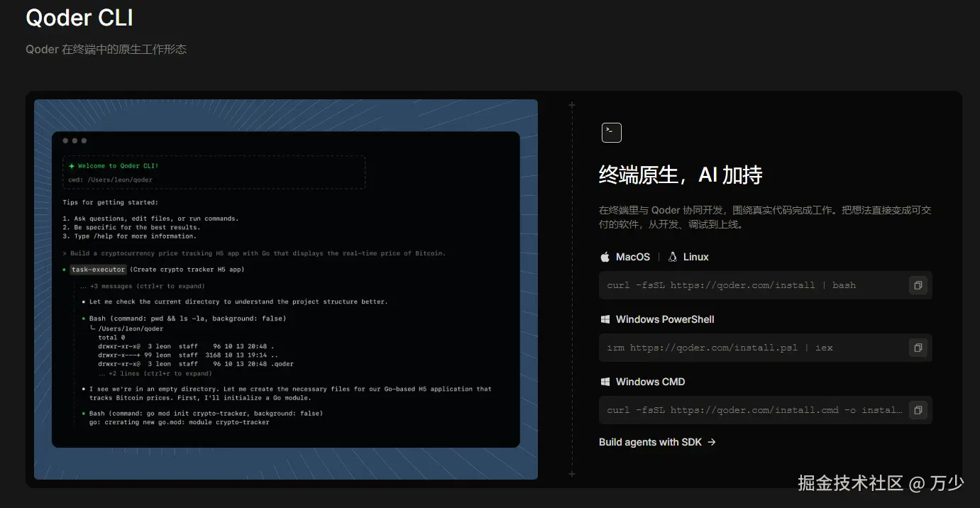Open the Build agents with SDK link
Viewport: 980px width, 508px height.
pyautogui.click(x=657, y=442)
